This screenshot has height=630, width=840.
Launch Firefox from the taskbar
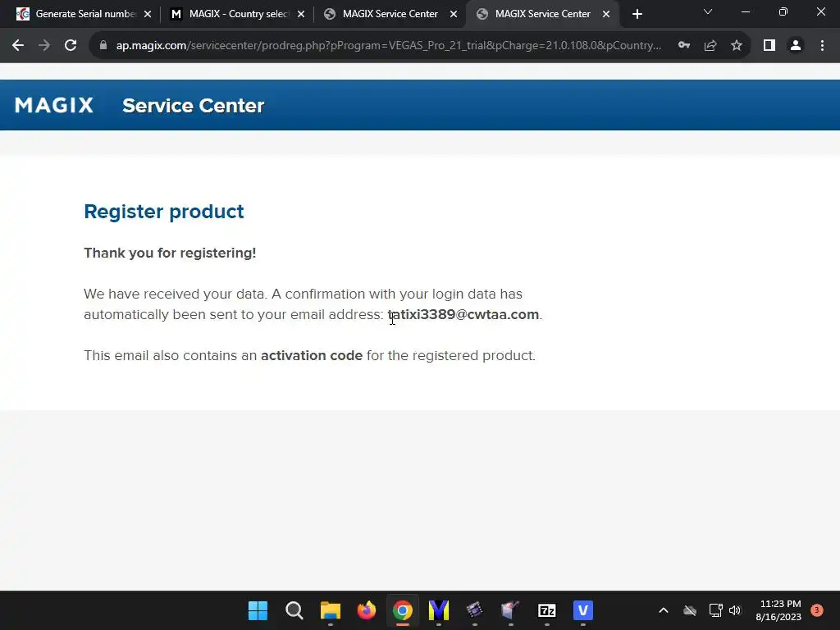[x=367, y=610]
